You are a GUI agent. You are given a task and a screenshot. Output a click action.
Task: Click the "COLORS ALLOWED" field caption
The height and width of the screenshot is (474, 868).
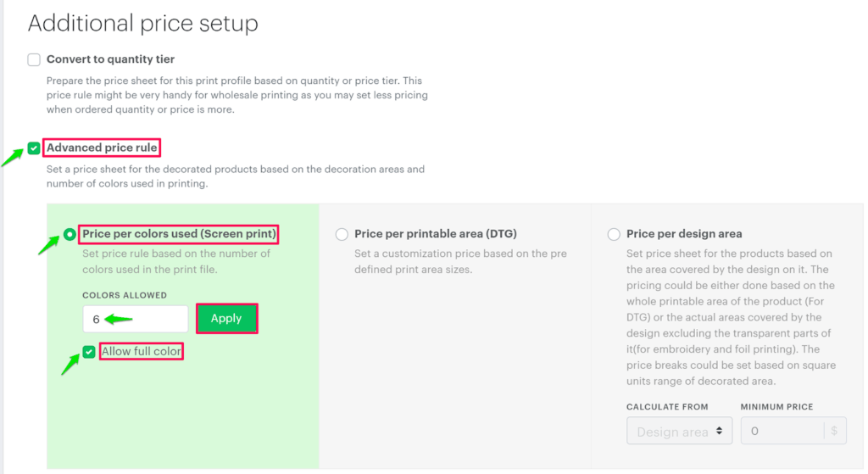[125, 295]
